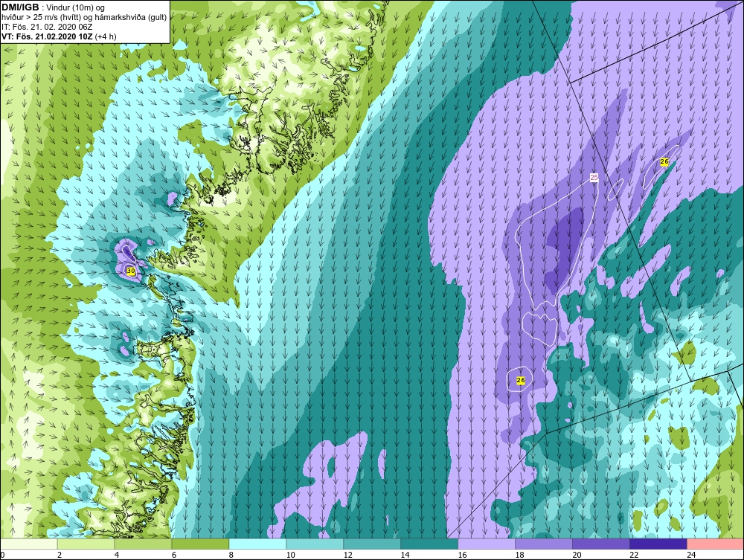Image resolution: width=744 pixels, height=560 pixels.
Task: Click the 10-12 m/s legend swatch
Action: click(315, 544)
